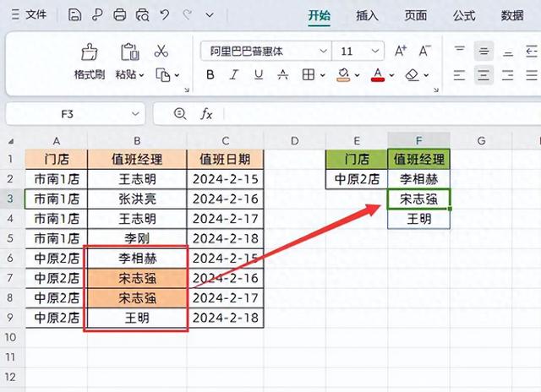The image size is (541, 392).
Task: Increase font size with A+ icon
Action: pos(401,51)
